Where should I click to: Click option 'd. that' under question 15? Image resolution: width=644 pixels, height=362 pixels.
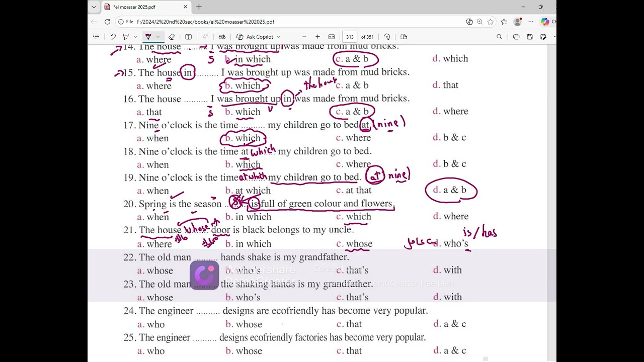(x=445, y=85)
